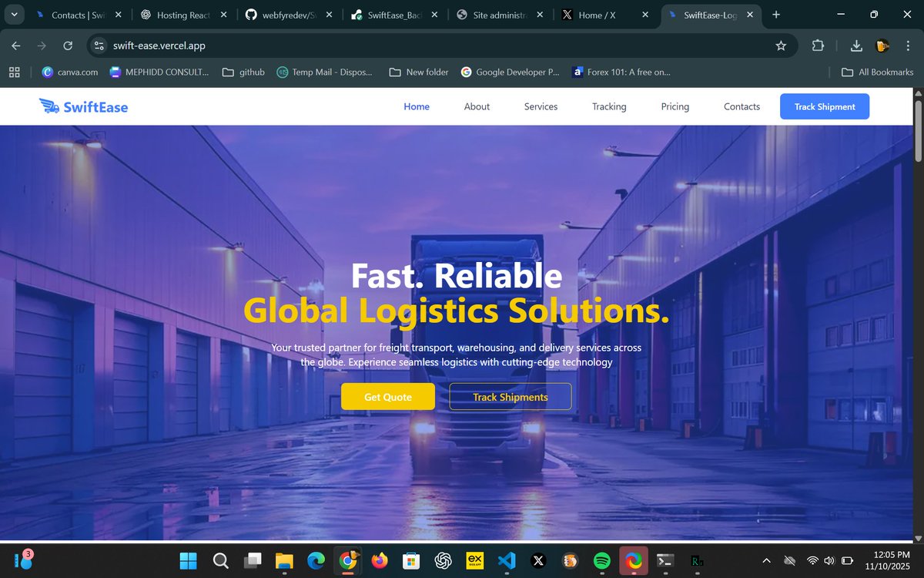This screenshot has width=924, height=578.
Task: Click the Track Shipment button
Action: [x=824, y=106]
